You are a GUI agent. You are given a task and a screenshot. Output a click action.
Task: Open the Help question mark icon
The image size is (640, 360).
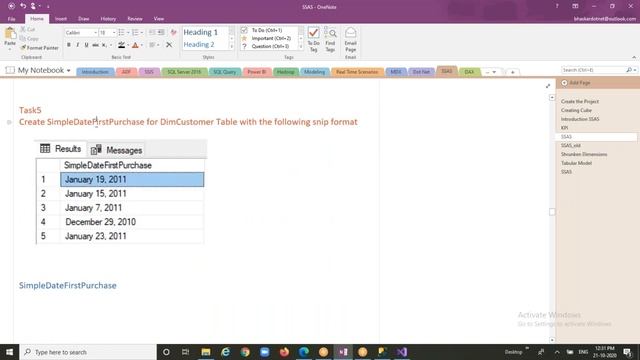pyautogui.click(x=557, y=6)
